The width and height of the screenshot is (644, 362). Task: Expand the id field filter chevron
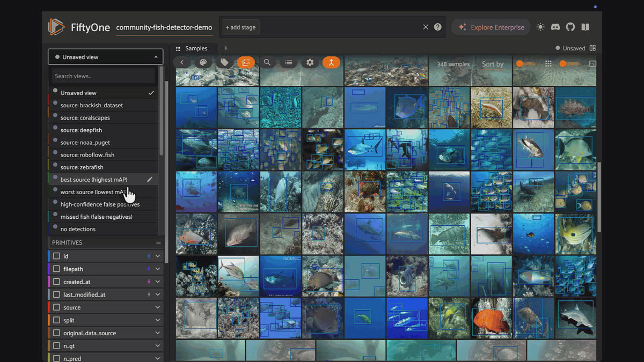point(158,256)
